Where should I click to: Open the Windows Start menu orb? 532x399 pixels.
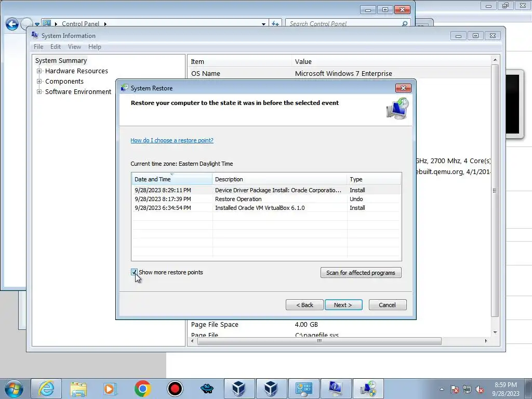tap(14, 389)
